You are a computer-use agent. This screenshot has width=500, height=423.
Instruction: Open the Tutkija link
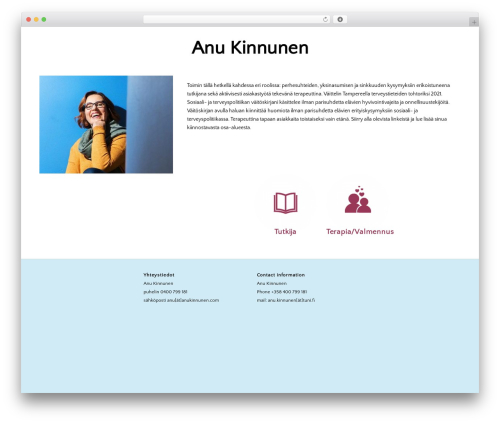coord(285,231)
